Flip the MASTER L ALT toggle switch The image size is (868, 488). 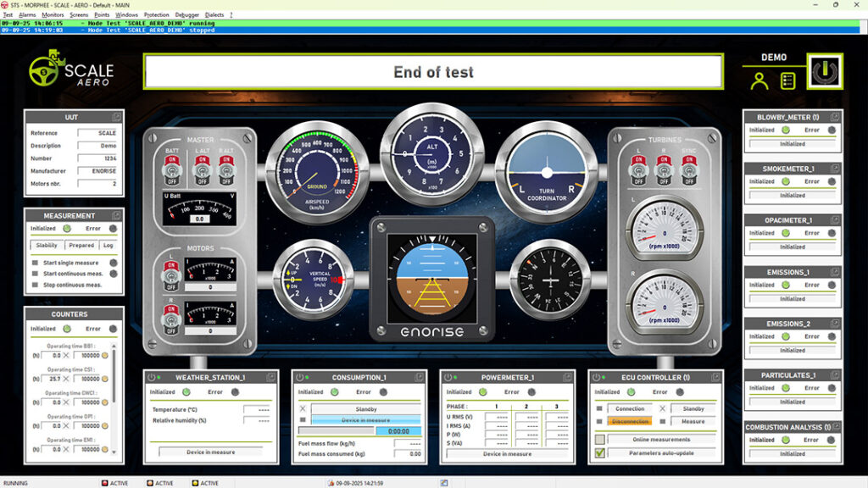point(202,170)
